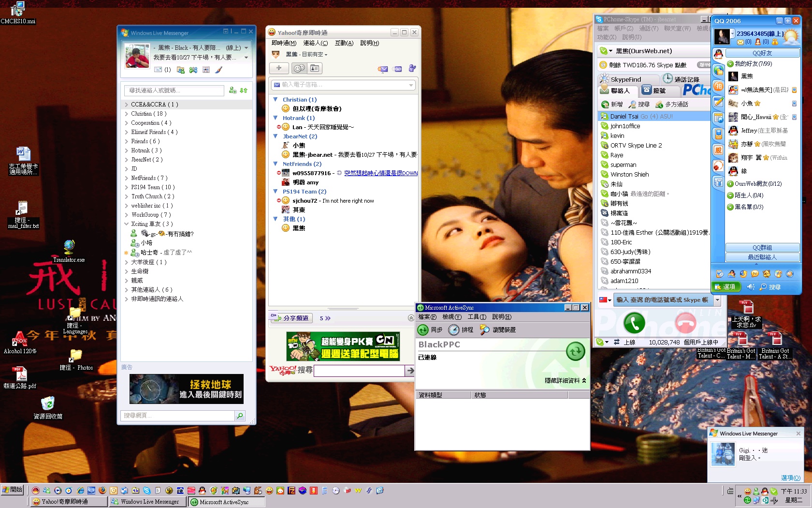The image size is (812, 508).
Task: Select Daniel Tsai contact in Skype
Action: [653, 116]
